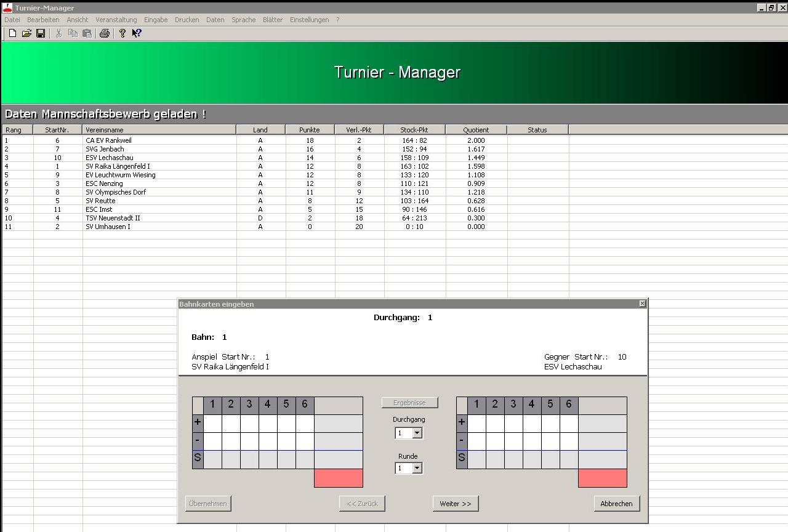Click the plus cell under Kehre 1, right scorecard
Screen dimensions: 788x532
point(476,424)
